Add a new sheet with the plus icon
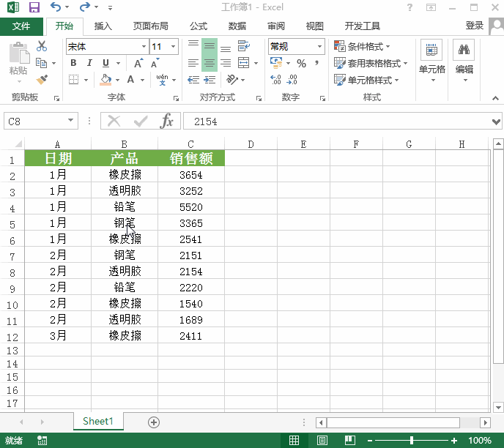The image size is (504, 448). coord(154,422)
